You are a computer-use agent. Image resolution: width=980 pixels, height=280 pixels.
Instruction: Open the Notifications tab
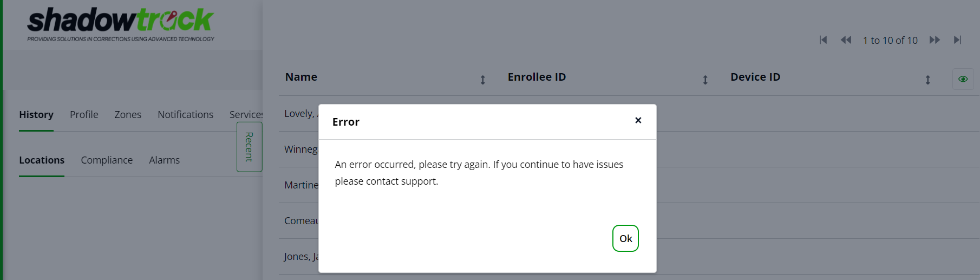click(185, 115)
